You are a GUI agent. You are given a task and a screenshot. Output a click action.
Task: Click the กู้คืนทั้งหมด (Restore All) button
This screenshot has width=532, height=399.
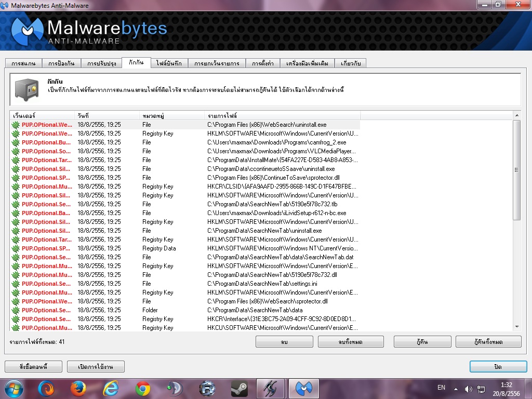click(488, 342)
